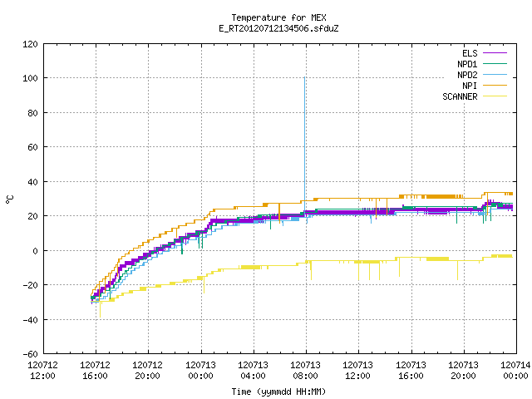Select the purple ELS legend line sample
The image size is (532, 399).
point(495,53)
